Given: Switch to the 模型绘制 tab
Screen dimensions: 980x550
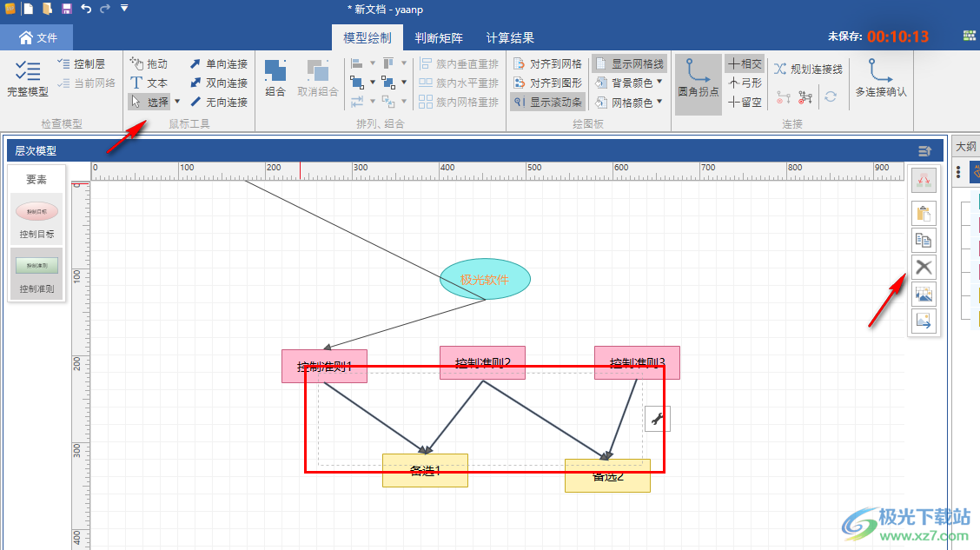Looking at the screenshot, I should [367, 37].
